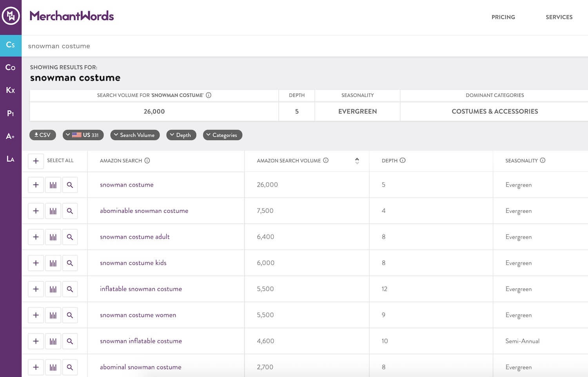Open the Services menu item
The width and height of the screenshot is (588, 377).
(x=559, y=17)
